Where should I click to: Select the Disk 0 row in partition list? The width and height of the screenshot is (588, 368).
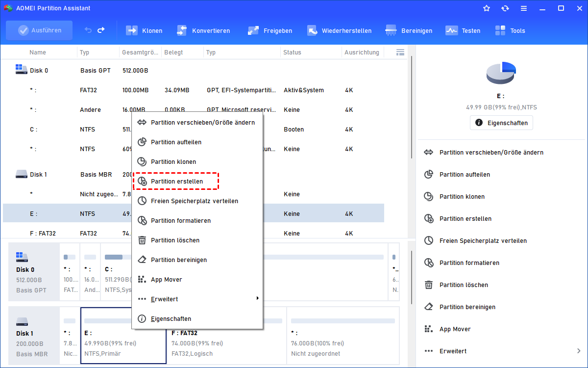coord(194,70)
